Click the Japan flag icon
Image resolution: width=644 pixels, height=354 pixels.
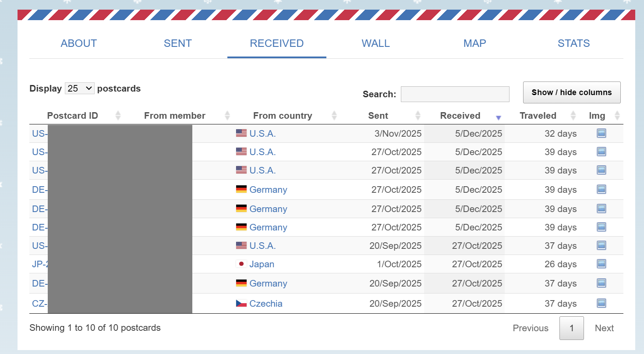pos(241,264)
